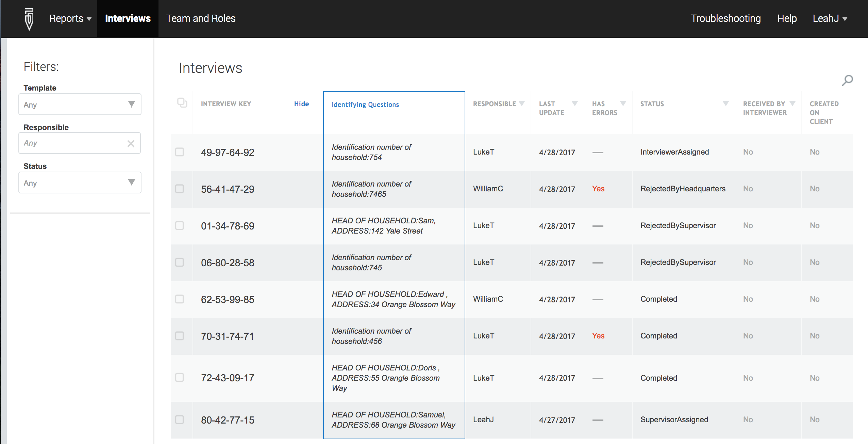The height and width of the screenshot is (444, 868).
Task: Check the box for interview 56-41-47-29
Action: 180,189
